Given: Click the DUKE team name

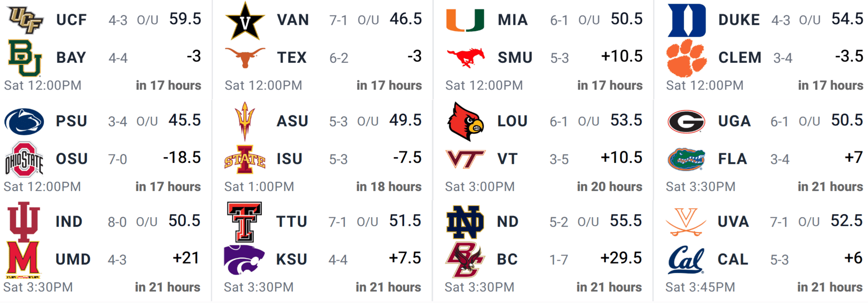Looking at the screenshot, I should 739,20.
